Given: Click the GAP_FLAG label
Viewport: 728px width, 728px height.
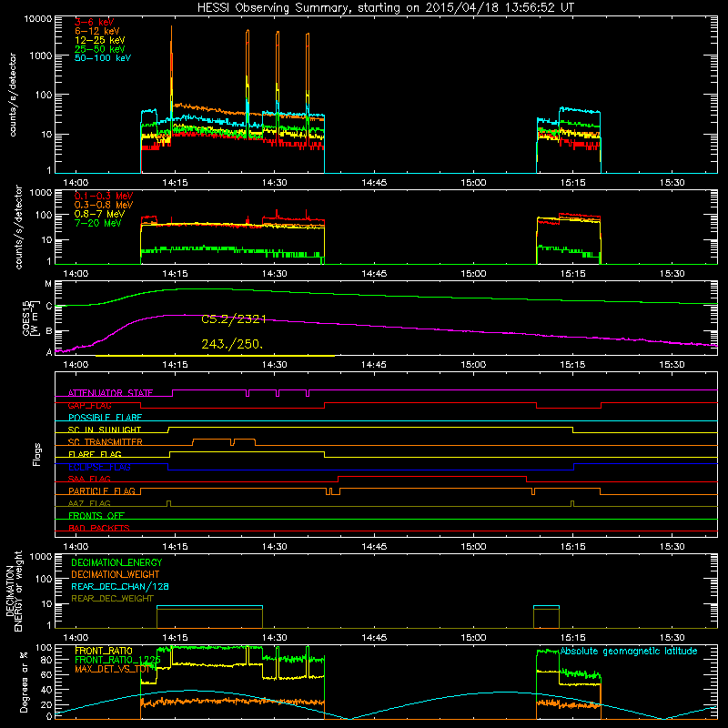Looking at the screenshot, I should click(x=89, y=406).
